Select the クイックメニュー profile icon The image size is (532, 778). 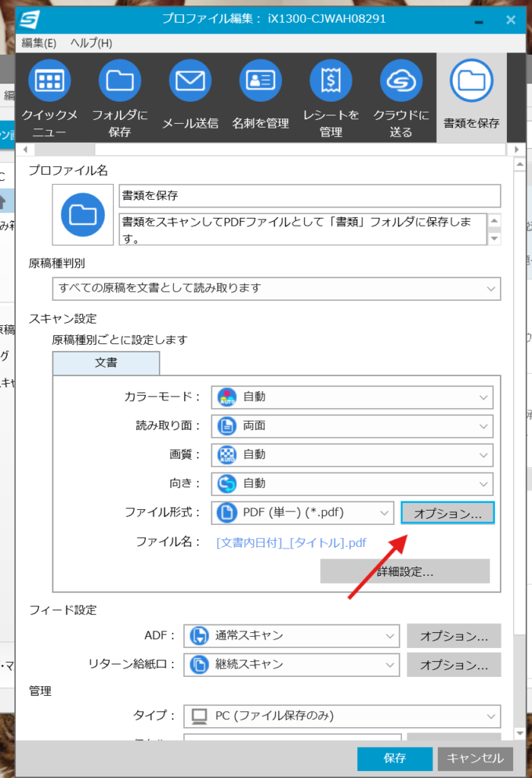tap(49, 81)
